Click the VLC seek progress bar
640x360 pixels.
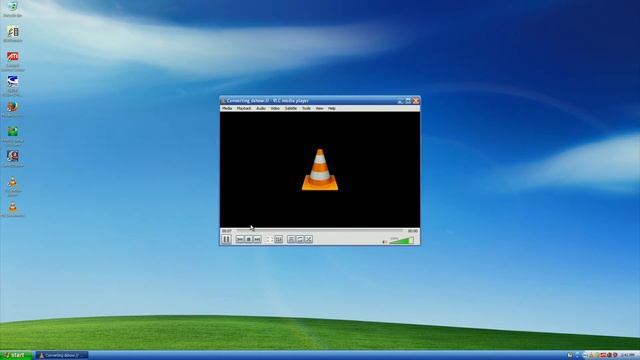tap(320, 231)
